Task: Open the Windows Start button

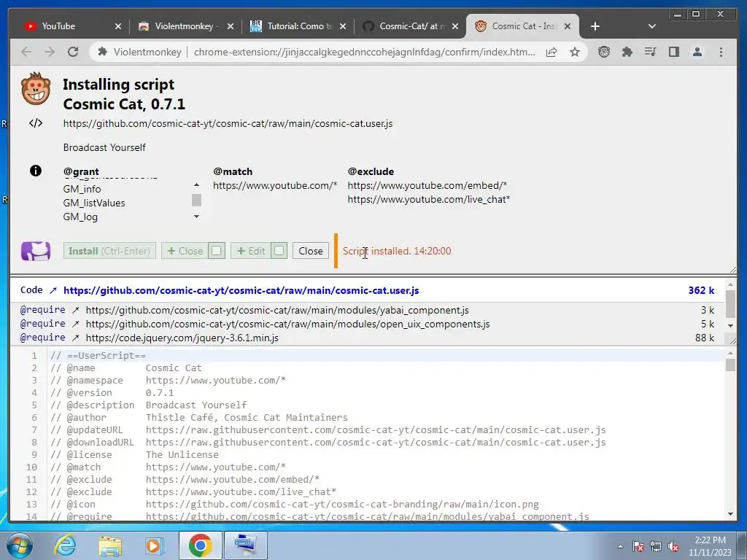Action: click(x=20, y=545)
